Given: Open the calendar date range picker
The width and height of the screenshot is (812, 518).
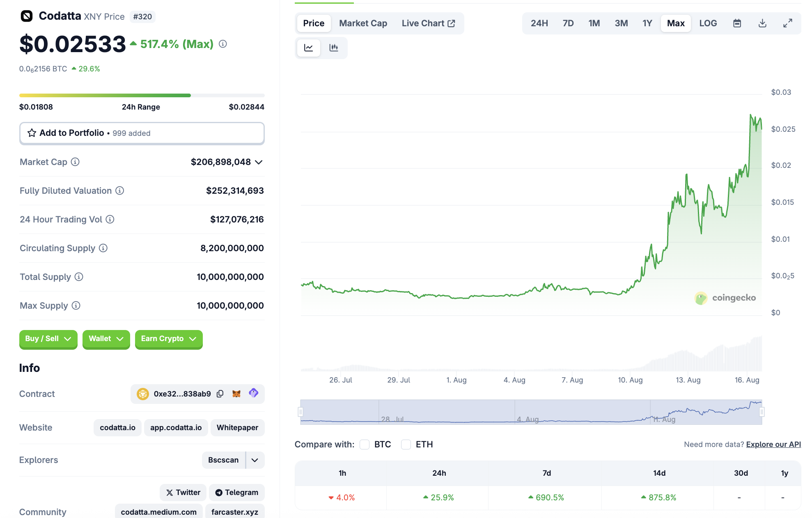Looking at the screenshot, I should [x=737, y=23].
